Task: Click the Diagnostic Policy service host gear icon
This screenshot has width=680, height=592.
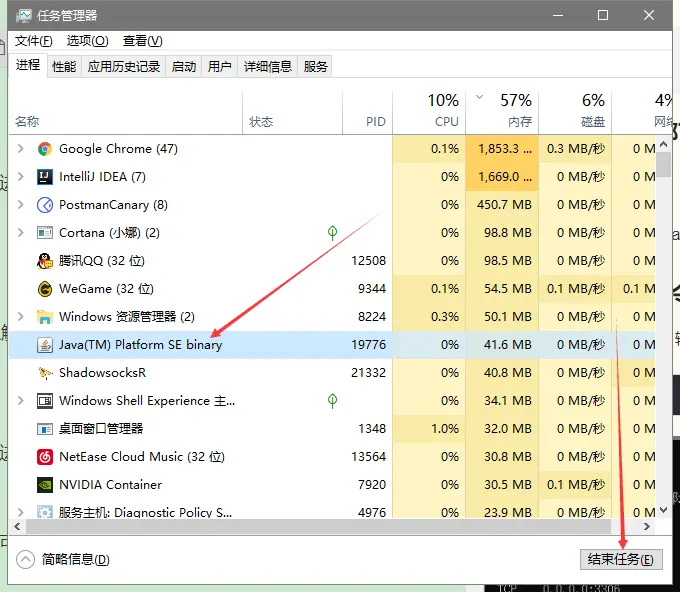Action: [45, 512]
